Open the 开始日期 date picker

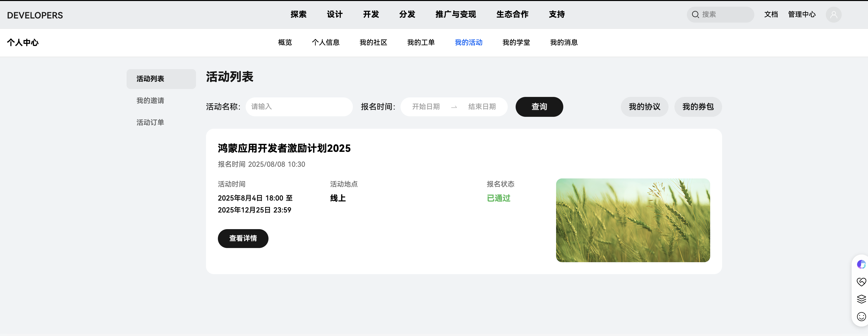click(426, 107)
